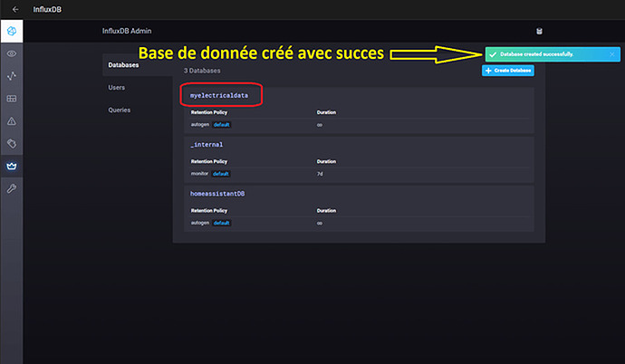625x364 pixels.
Task: Click autogen policy under myelectricaldata
Action: 199,125
